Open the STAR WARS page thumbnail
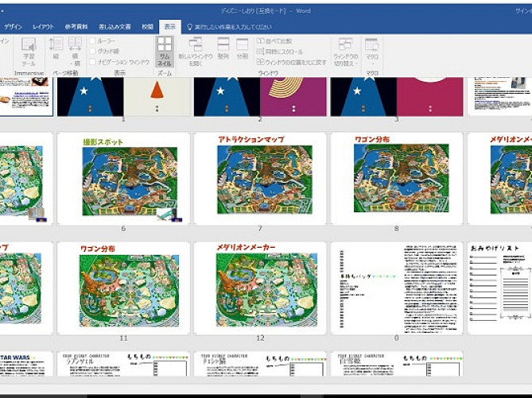The width and height of the screenshot is (532, 398). [26, 364]
